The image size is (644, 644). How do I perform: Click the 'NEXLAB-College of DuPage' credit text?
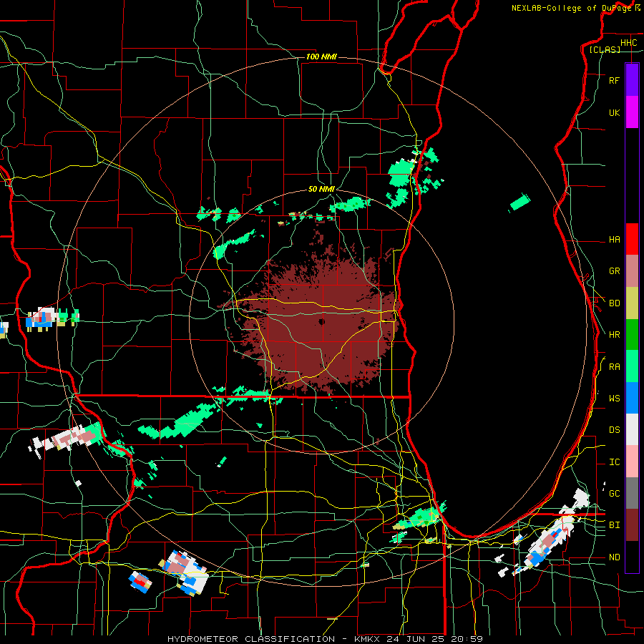[x=571, y=8]
